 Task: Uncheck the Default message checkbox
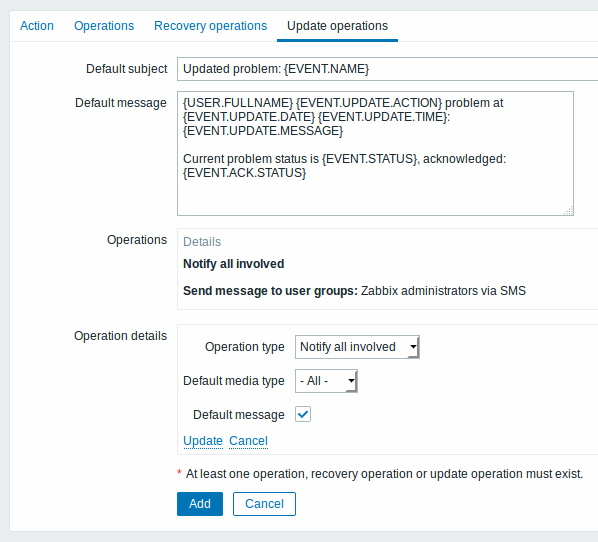pos(303,414)
